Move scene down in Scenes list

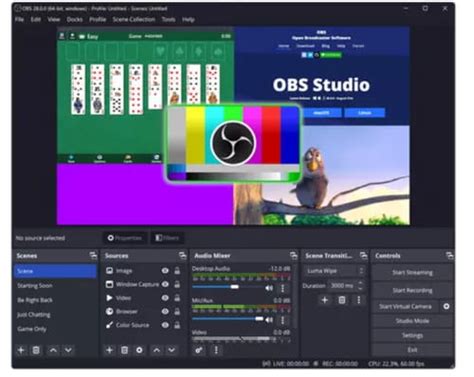tap(68, 350)
